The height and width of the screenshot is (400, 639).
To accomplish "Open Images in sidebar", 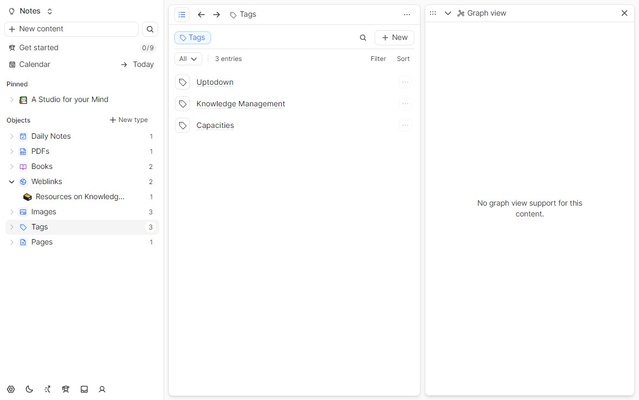I will (x=44, y=212).
